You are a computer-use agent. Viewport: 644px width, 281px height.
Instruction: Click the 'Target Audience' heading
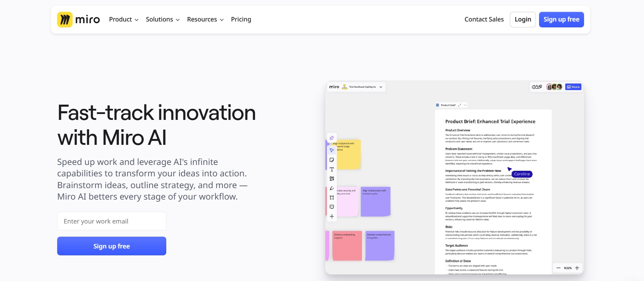tap(456, 246)
